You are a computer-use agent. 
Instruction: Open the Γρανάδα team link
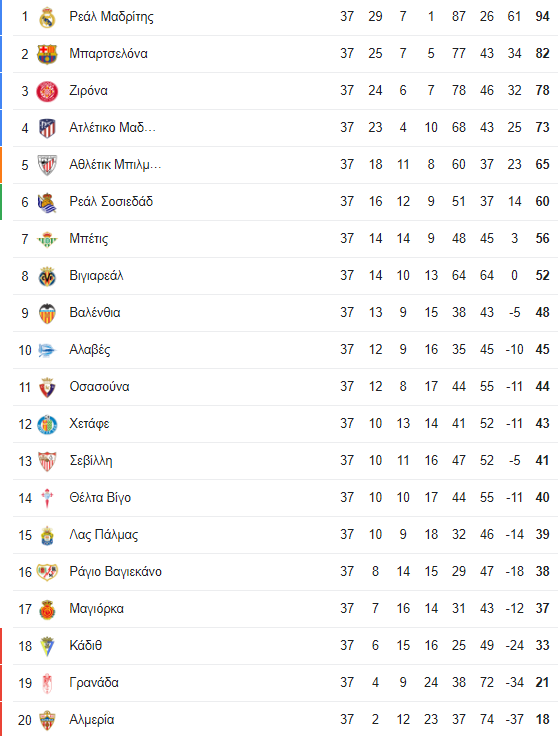pyautogui.click(x=94, y=682)
